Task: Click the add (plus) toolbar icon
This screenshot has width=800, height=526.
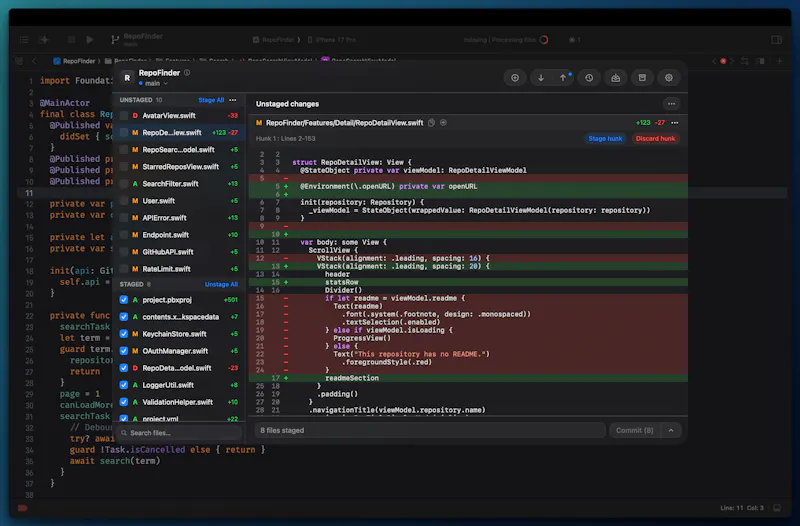Action: click(x=515, y=78)
